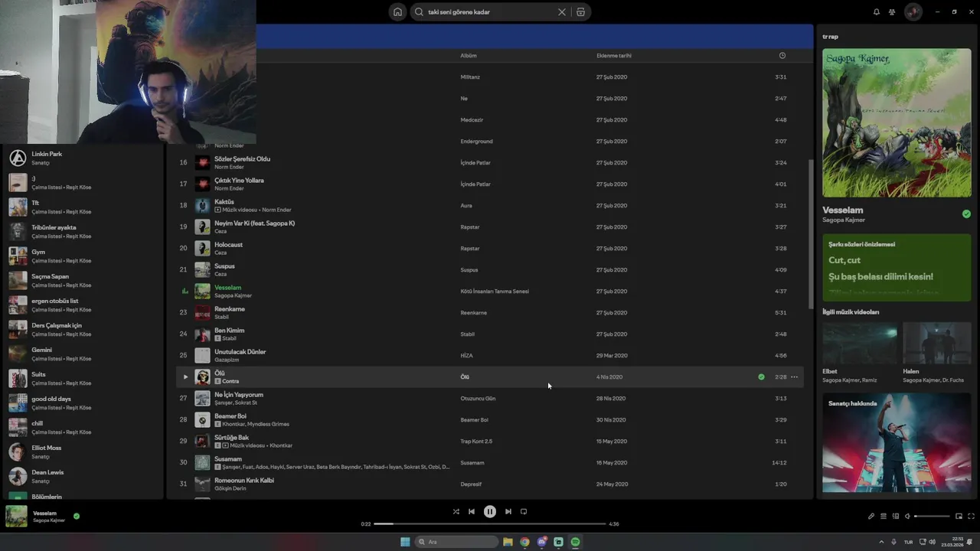980x551 pixels.
Task: Toggle saved checkmark in the now playing bar
Action: [76, 516]
